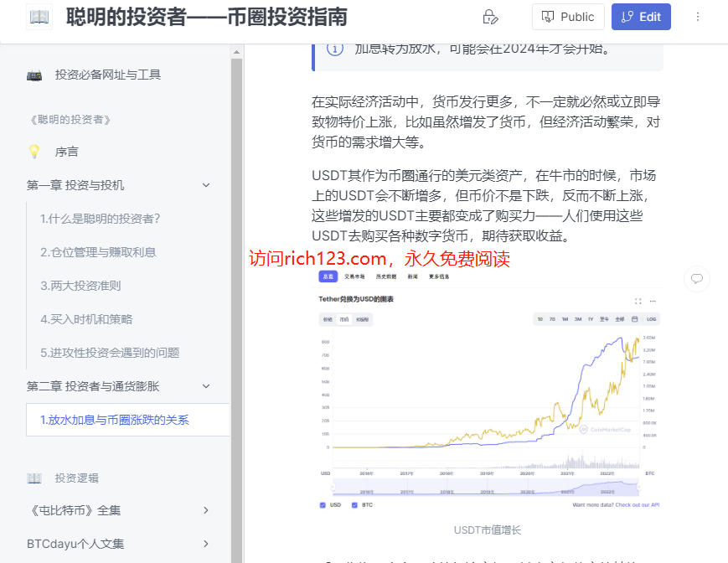The width and height of the screenshot is (728, 563).
Task: Open BTCdayu个人文集 section
Action: click(x=75, y=544)
